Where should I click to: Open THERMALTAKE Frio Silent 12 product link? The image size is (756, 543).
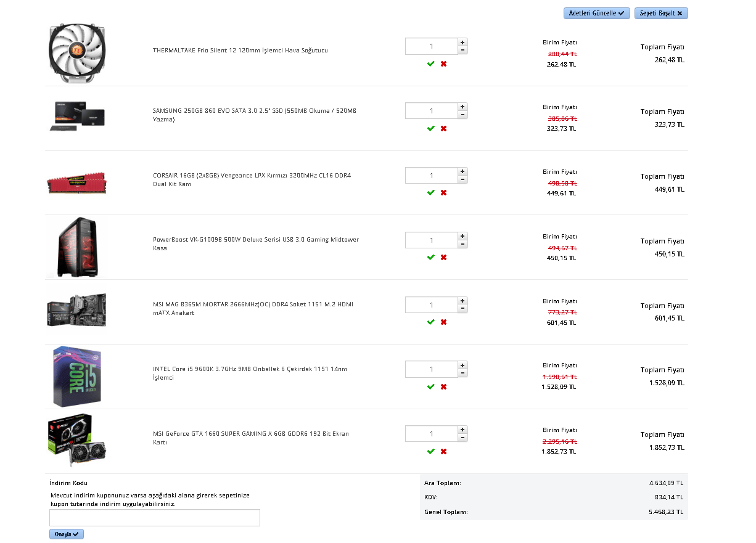click(x=240, y=50)
